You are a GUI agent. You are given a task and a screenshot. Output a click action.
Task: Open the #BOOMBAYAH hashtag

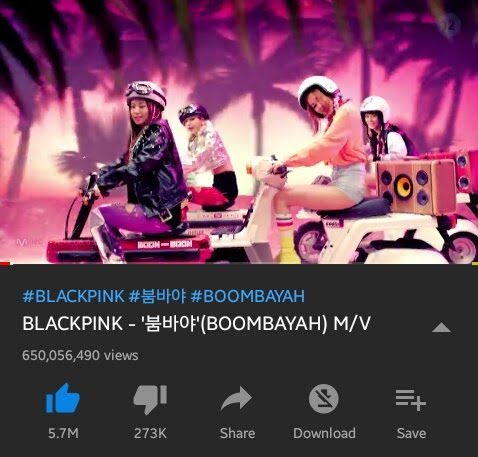pos(248,296)
